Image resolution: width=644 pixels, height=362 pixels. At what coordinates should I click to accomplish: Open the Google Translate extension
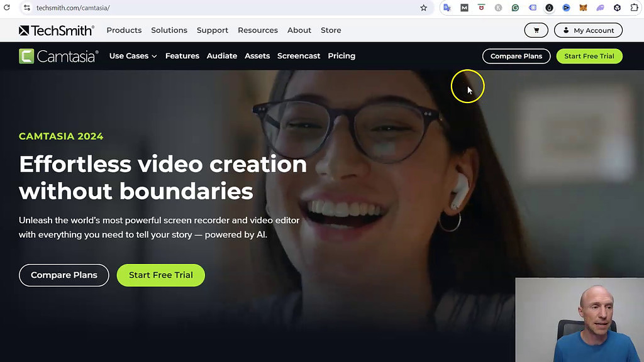[x=447, y=8]
